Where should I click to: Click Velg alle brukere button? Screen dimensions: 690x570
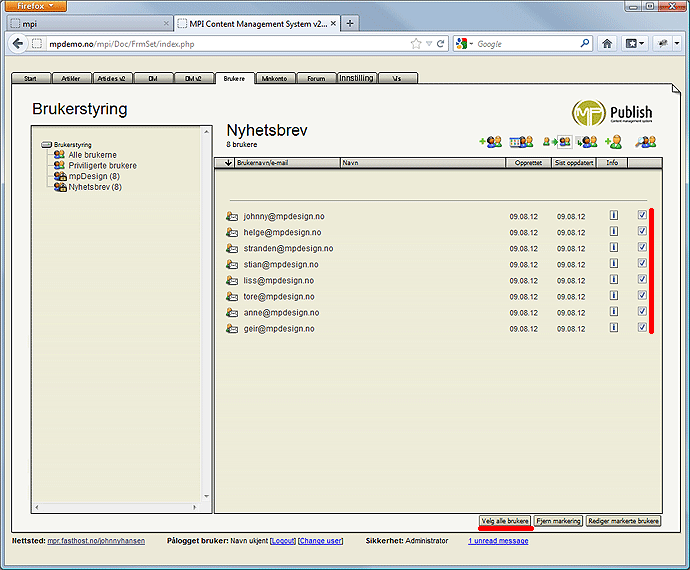pyautogui.click(x=505, y=521)
